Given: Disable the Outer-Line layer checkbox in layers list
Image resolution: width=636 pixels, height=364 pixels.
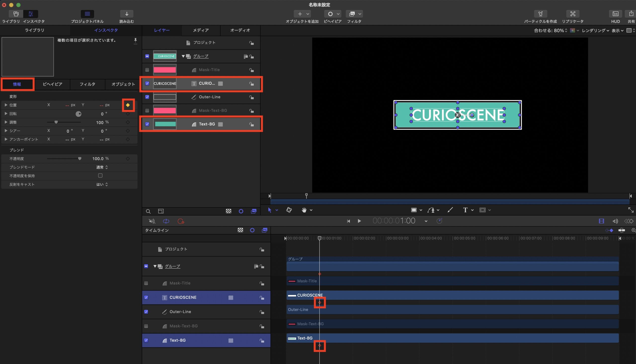Looking at the screenshot, I should point(147,97).
